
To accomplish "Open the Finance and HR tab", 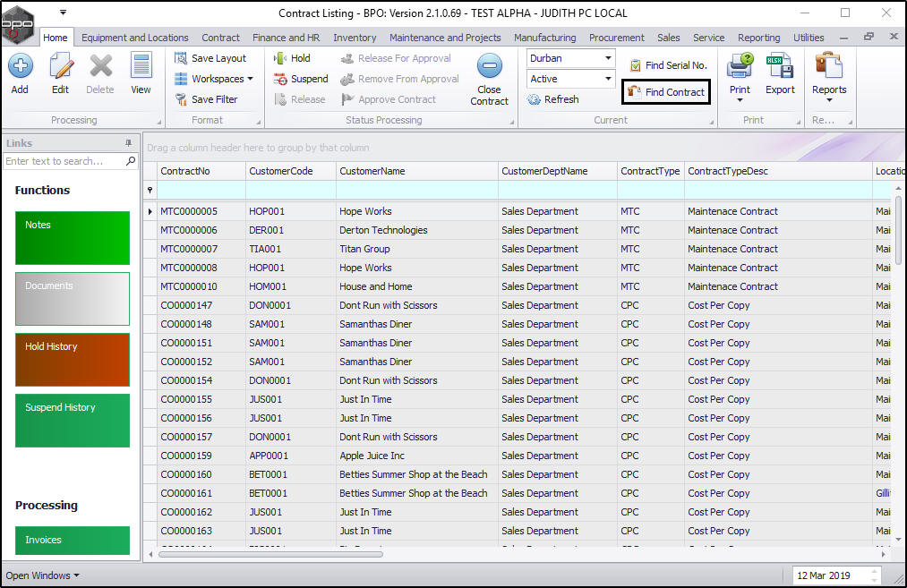I will click(286, 38).
